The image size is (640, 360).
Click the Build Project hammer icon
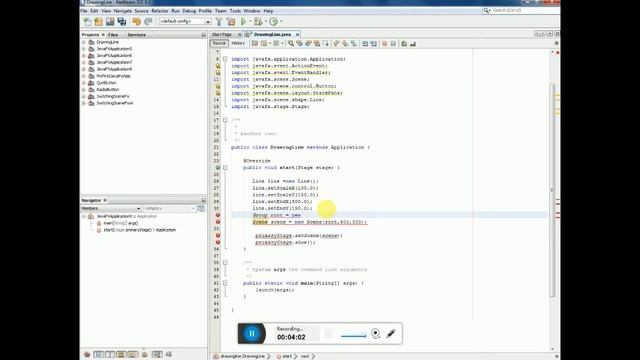tap(219, 22)
